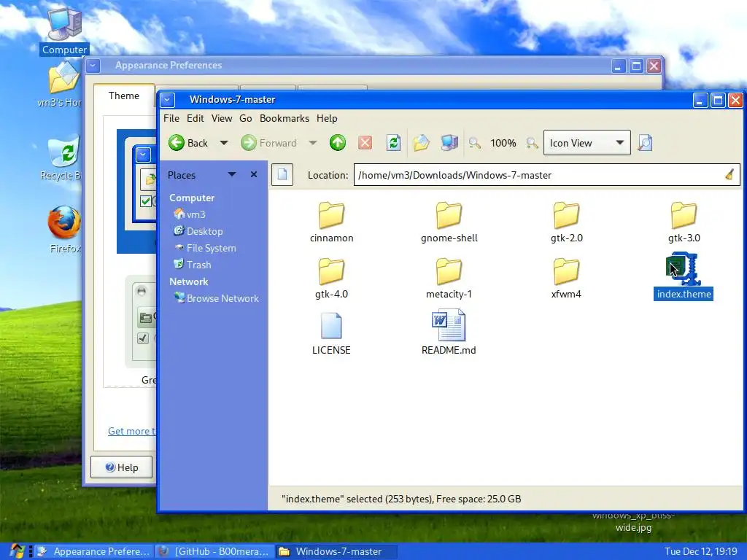
Task: Minimize the Windows-7-master window
Action: [700, 100]
